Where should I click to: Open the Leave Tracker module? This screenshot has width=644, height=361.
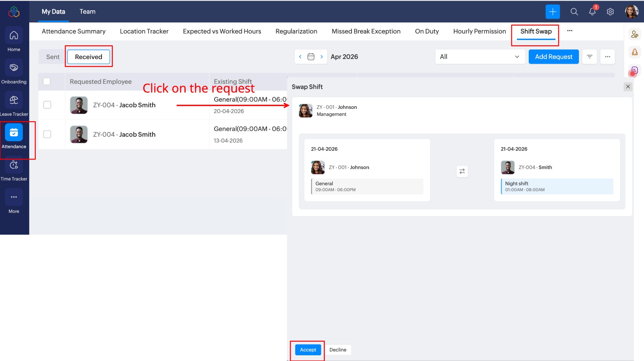[x=14, y=104]
